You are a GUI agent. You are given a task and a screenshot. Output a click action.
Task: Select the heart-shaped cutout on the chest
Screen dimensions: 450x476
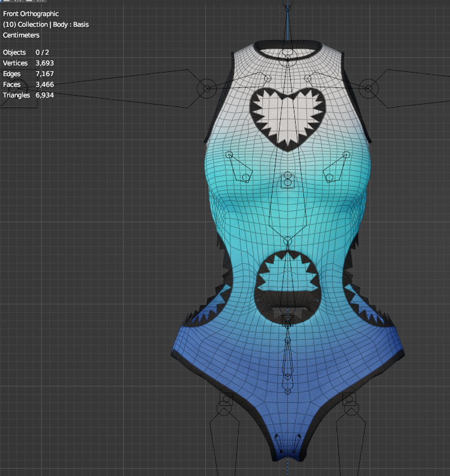288,119
